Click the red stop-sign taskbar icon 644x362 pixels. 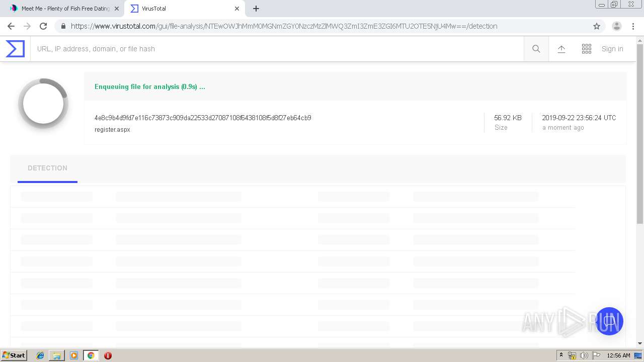tap(108, 355)
